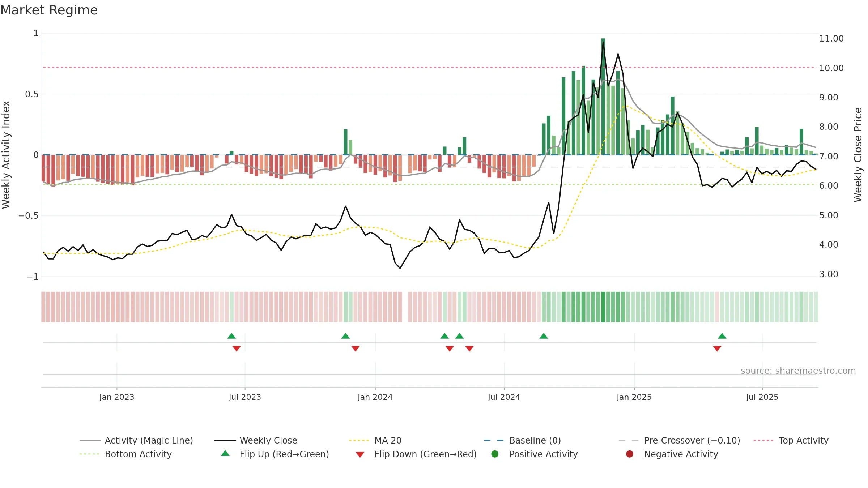Click the weekly close peak near 10.50
The height and width of the screenshot is (488, 868).
tap(618, 54)
